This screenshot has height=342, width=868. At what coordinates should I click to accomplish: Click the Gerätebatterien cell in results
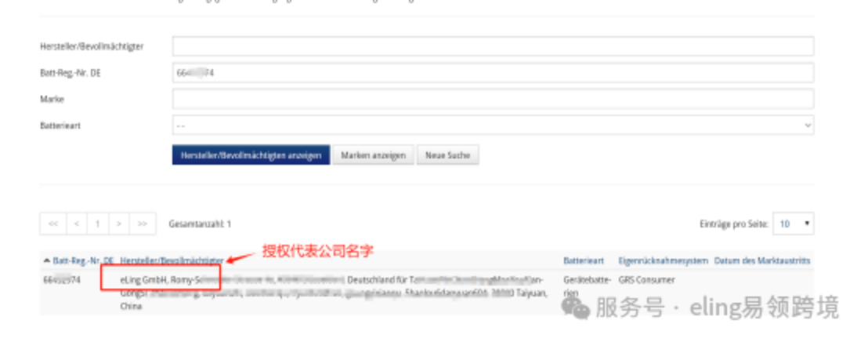click(x=587, y=286)
